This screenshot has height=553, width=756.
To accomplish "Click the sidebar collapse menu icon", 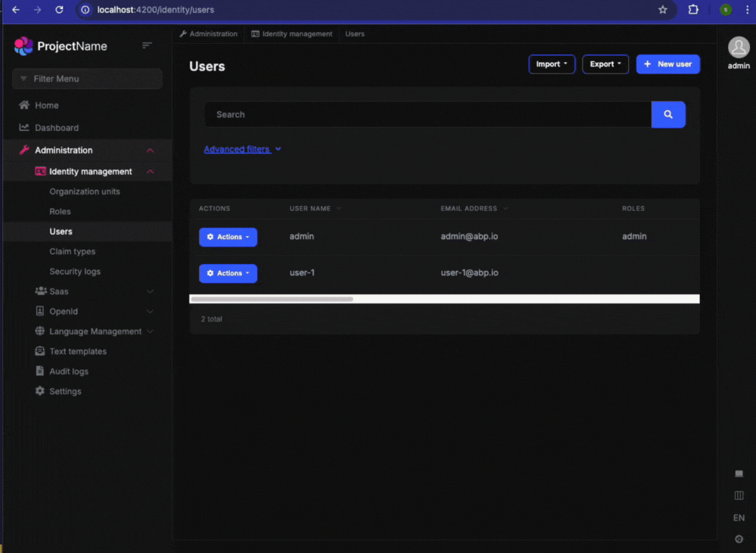I will pos(147,46).
